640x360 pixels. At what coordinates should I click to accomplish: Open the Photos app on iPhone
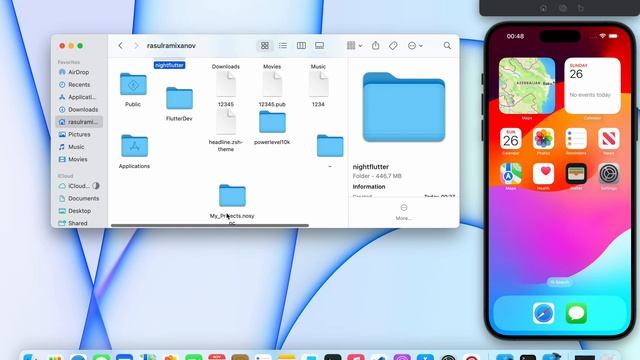(x=543, y=139)
